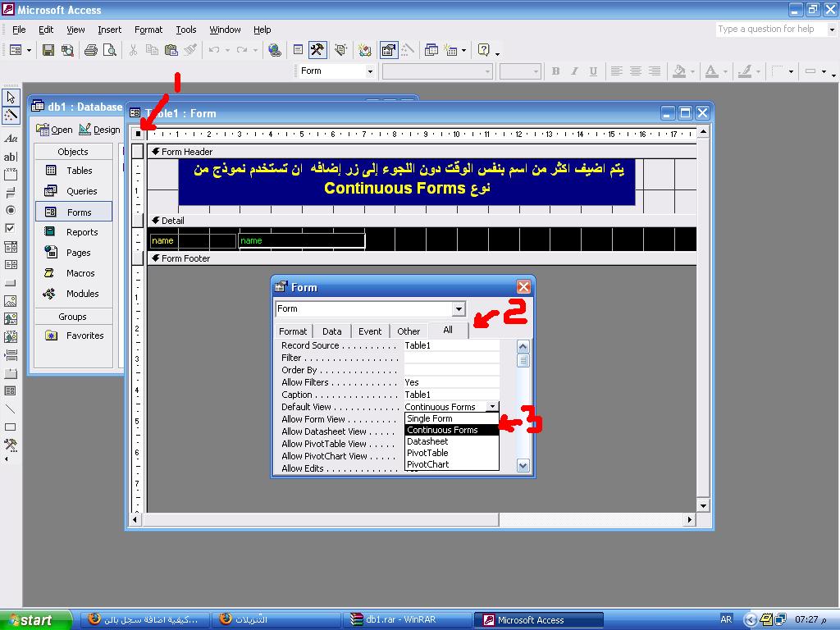This screenshot has height=630, width=840.
Task: Center-align text in formatting toolbar
Action: pyautogui.click(x=636, y=71)
